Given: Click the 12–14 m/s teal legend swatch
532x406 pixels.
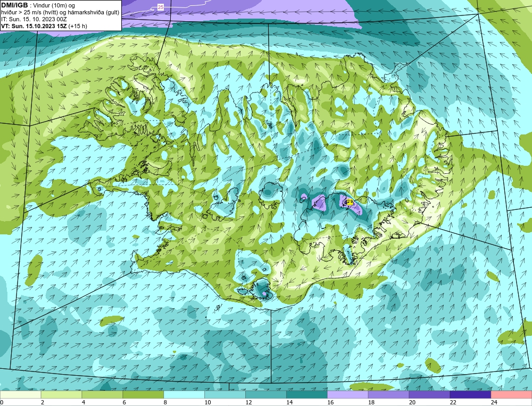Looking at the screenshot, I should pyautogui.click(x=265, y=395).
